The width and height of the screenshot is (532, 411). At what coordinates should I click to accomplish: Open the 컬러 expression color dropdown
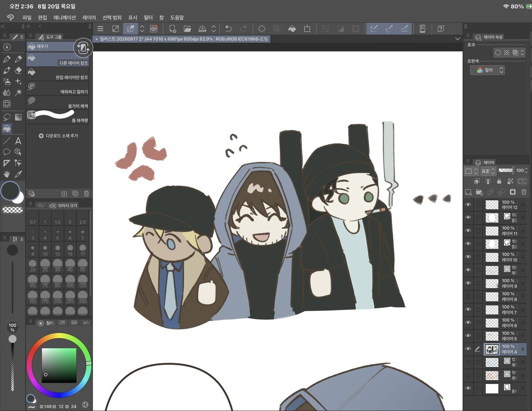pyautogui.click(x=487, y=70)
